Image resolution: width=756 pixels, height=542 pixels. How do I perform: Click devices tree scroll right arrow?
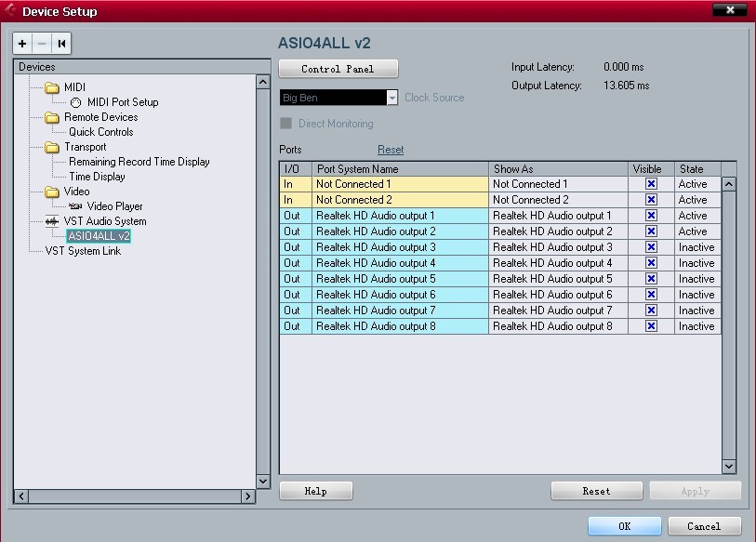(248, 496)
